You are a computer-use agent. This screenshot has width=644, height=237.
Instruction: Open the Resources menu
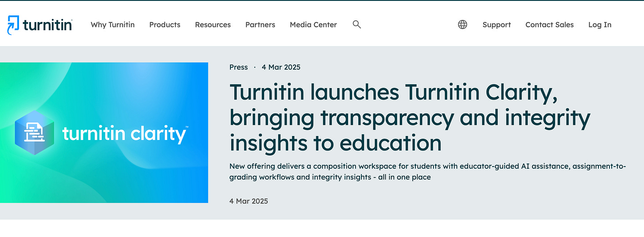click(x=213, y=25)
